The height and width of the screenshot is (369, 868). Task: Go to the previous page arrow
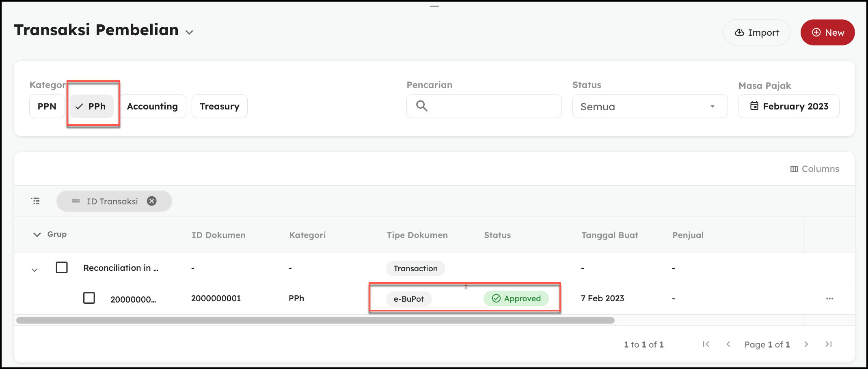728,344
